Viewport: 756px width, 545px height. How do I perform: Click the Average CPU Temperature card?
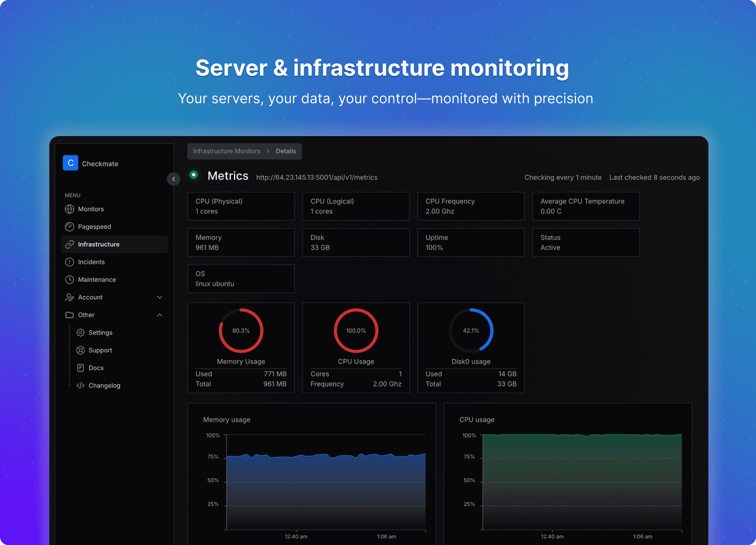[586, 206]
